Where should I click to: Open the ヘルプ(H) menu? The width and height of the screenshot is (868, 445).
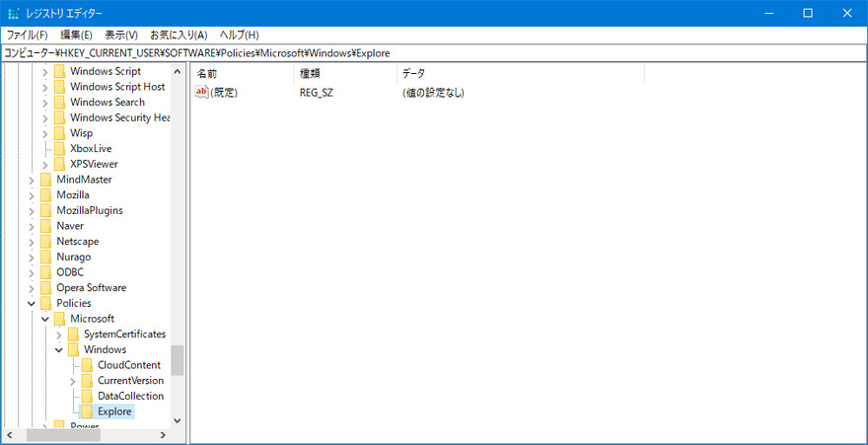(x=239, y=35)
